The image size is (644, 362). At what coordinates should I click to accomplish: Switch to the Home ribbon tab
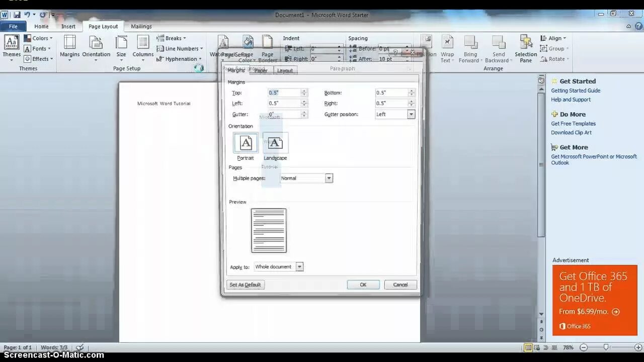41,27
